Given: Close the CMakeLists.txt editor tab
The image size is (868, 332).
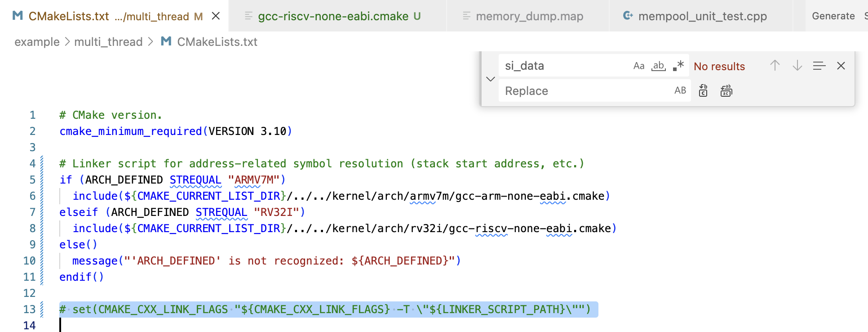Looking at the screenshot, I should point(216,16).
